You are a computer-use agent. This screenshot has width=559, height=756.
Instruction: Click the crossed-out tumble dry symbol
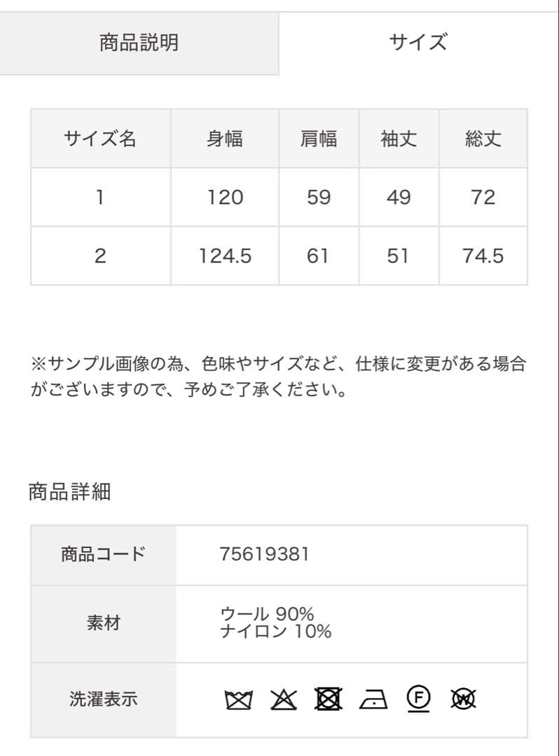(x=329, y=698)
